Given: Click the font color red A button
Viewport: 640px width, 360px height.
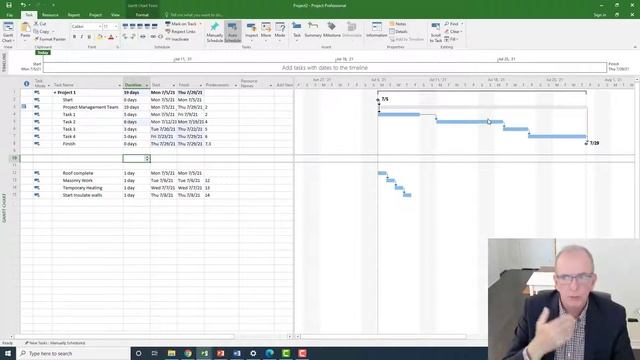Looking at the screenshot, I should (x=111, y=37).
